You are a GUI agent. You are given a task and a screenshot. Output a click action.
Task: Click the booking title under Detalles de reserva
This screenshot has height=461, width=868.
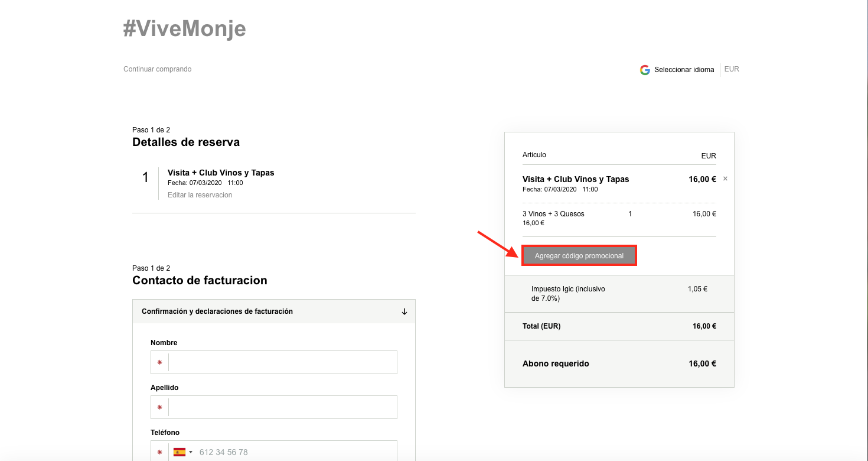[x=221, y=173]
